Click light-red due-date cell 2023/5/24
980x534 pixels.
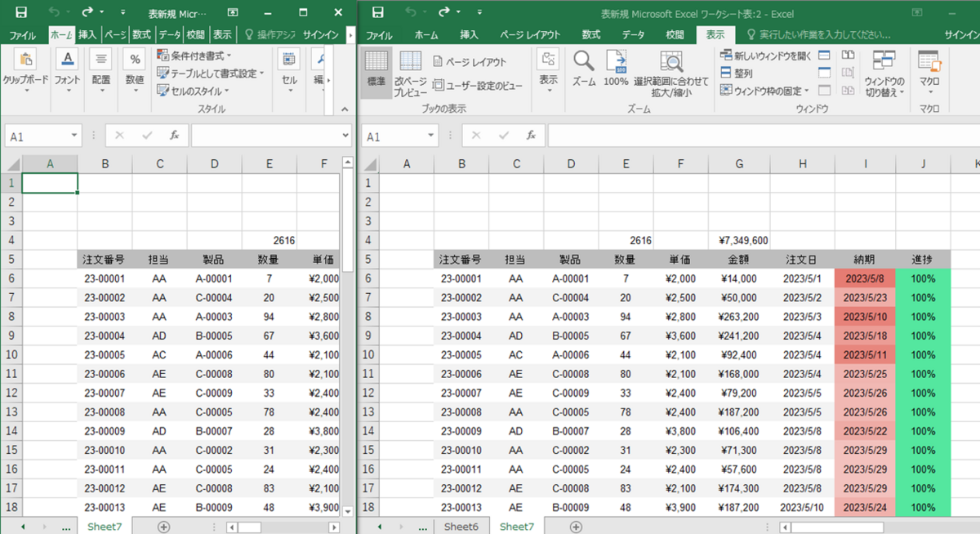pos(865,507)
